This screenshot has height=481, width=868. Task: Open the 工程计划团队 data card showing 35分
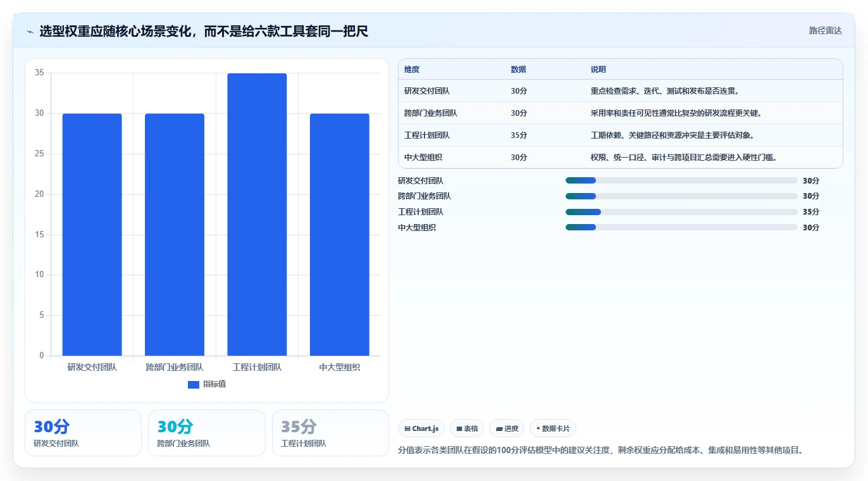coord(330,433)
